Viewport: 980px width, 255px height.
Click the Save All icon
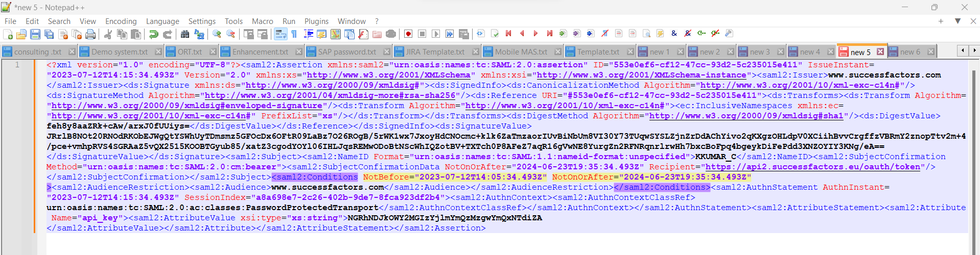[x=49, y=34]
